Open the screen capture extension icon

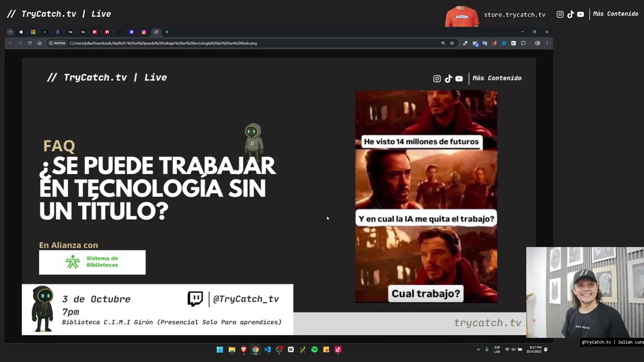[x=475, y=44]
